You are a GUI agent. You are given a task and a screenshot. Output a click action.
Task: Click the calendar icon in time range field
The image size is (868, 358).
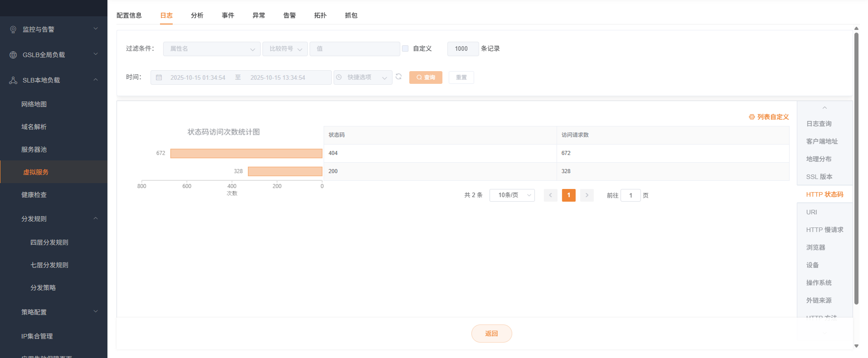(x=159, y=77)
